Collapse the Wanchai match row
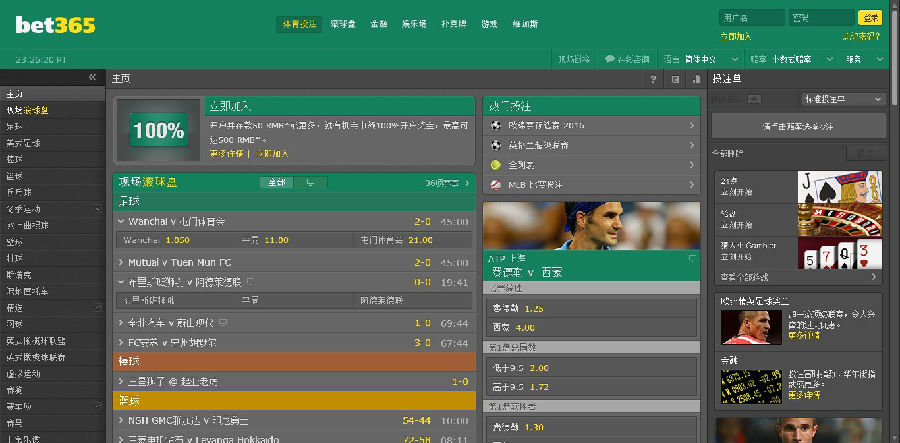 (x=121, y=221)
